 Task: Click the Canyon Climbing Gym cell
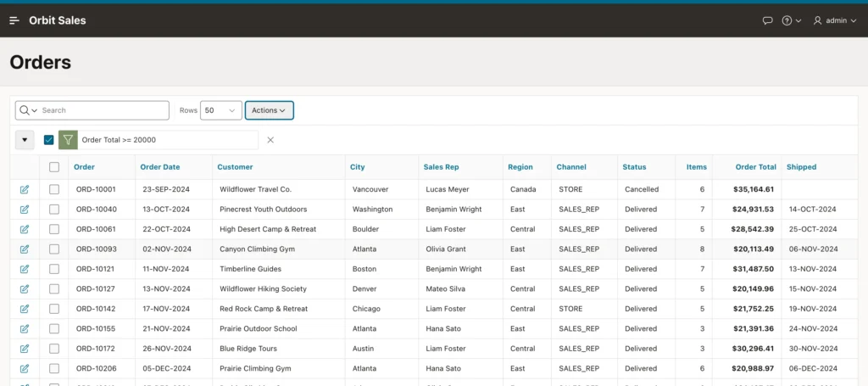click(x=257, y=249)
